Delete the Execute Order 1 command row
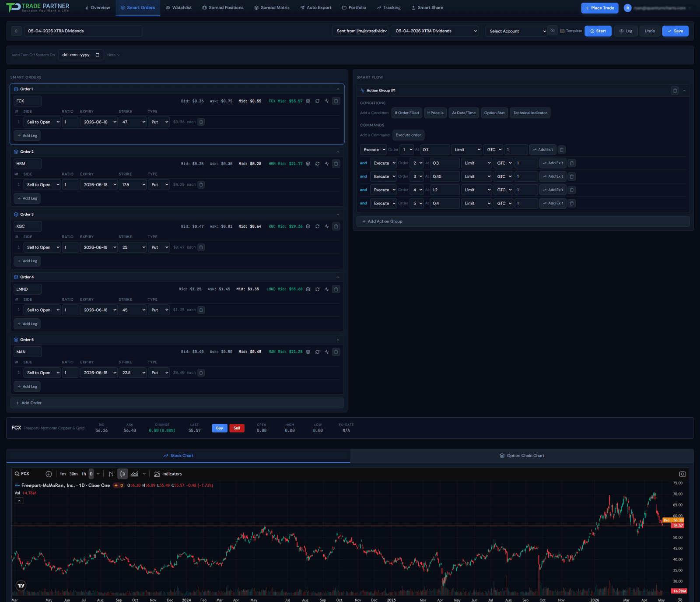Image resolution: width=700 pixels, height=602 pixels. click(562, 150)
